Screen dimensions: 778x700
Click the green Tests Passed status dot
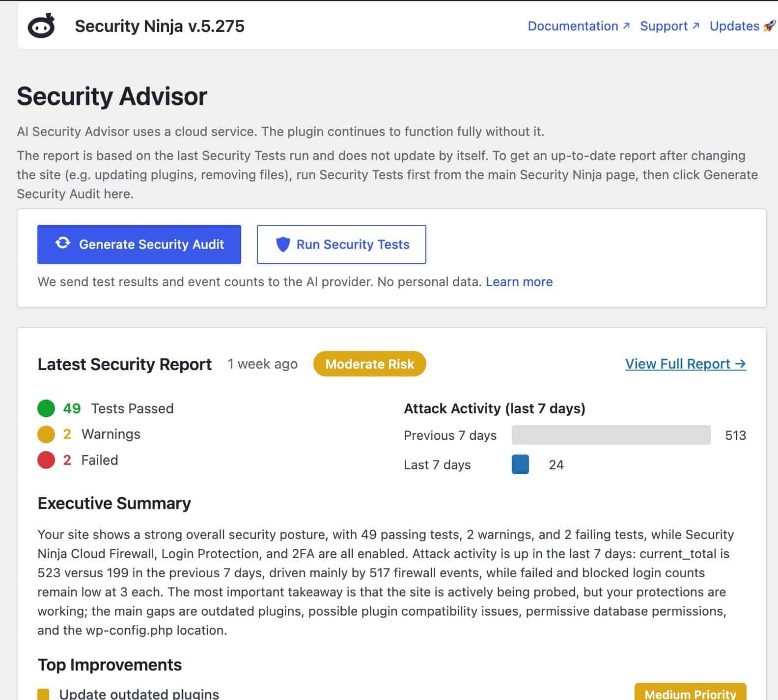[46, 408]
